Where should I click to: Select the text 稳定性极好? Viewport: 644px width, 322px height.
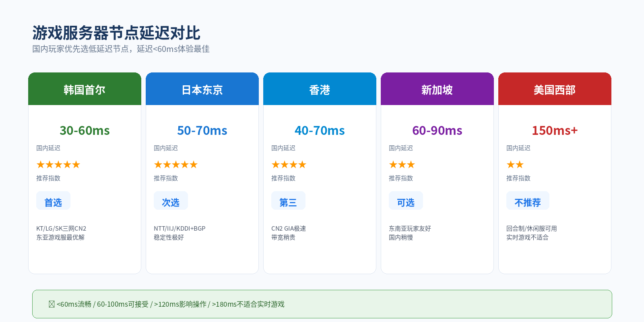169,237
